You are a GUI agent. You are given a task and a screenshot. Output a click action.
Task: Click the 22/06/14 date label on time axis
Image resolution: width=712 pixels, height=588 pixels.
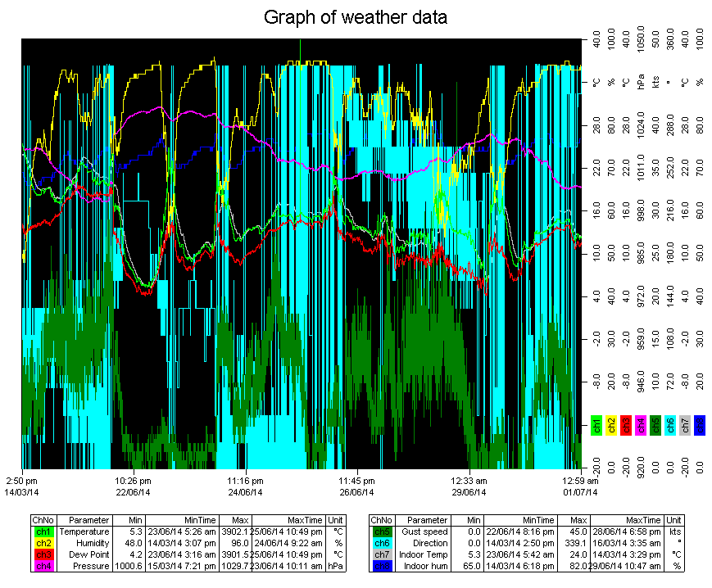(x=133, y=492)
